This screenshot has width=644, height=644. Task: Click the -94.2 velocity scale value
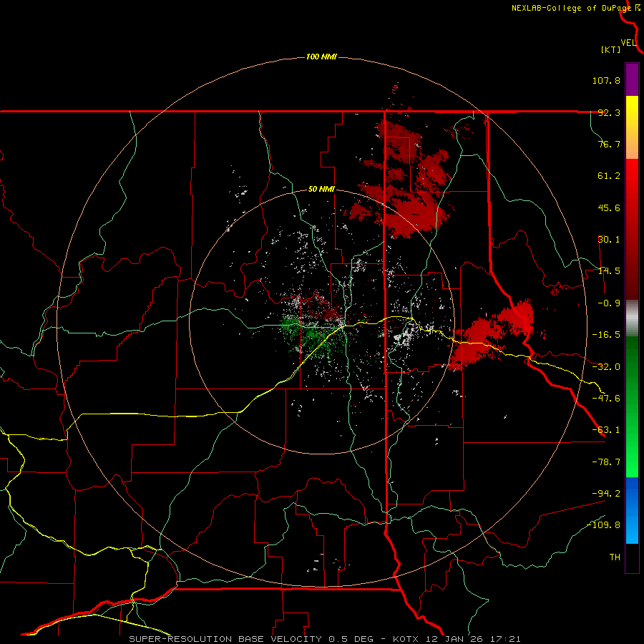click(x=606, y=494)
